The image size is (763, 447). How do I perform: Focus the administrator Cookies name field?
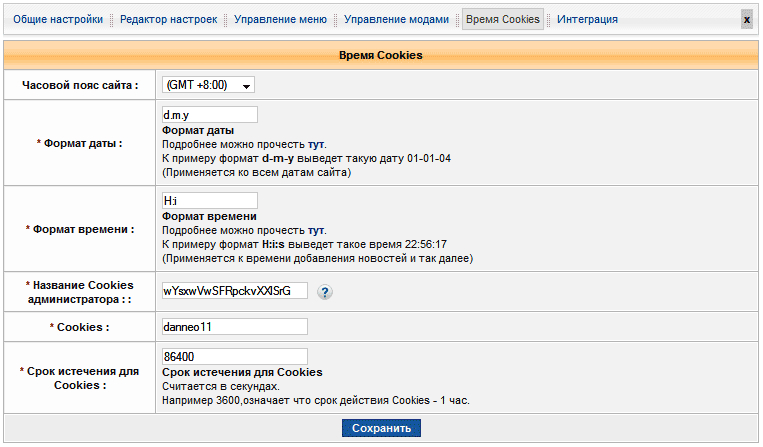234,291
